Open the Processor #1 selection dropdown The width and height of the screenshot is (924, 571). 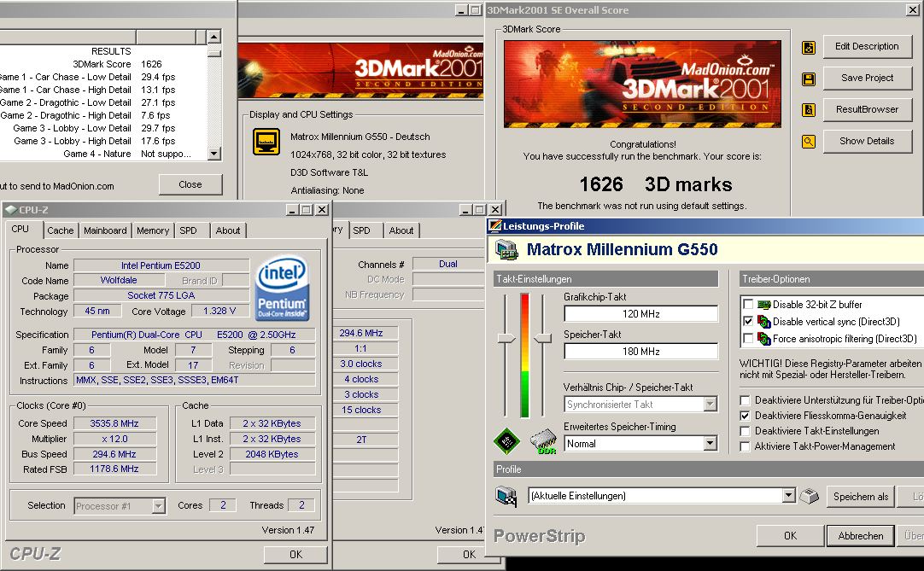[x=158, y=506]
